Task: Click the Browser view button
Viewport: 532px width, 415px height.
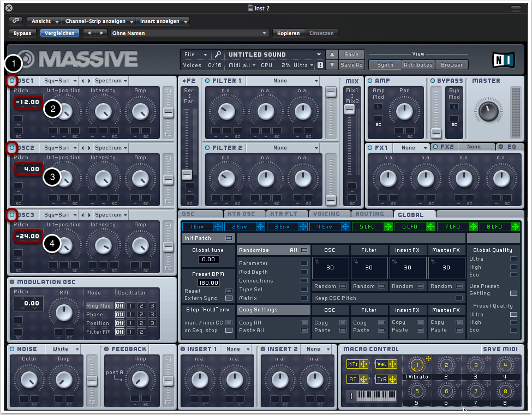Action: pyautogui.click(x=452, y=65)
